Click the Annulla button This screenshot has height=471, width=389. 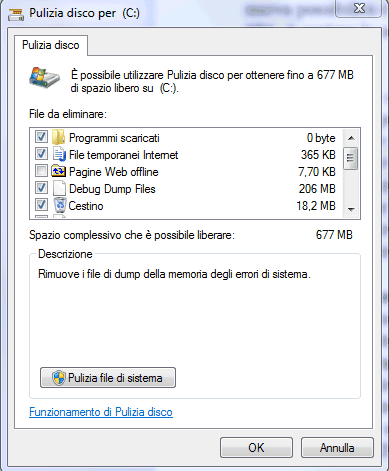point(337,448)
